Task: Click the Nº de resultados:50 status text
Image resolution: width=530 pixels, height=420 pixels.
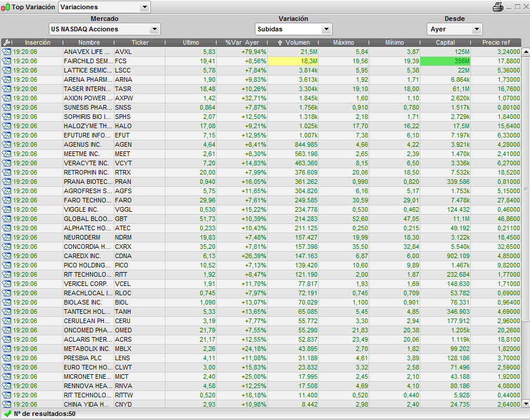Action: [x=45, y=414]
